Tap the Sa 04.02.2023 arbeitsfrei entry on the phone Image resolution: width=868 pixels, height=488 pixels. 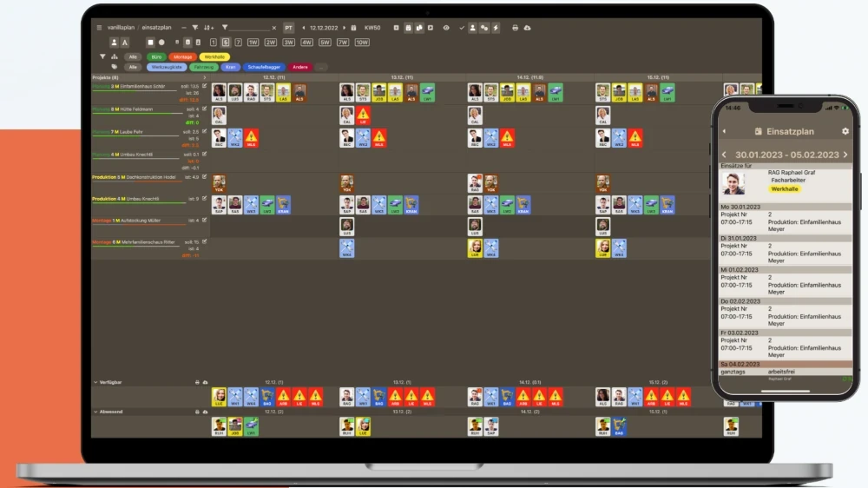click(786, 368)
